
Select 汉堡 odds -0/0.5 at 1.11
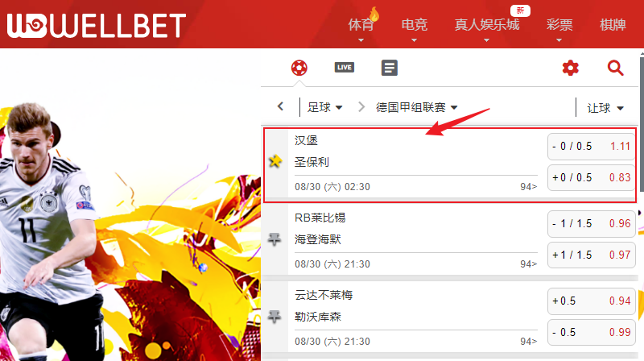(592, 147)
